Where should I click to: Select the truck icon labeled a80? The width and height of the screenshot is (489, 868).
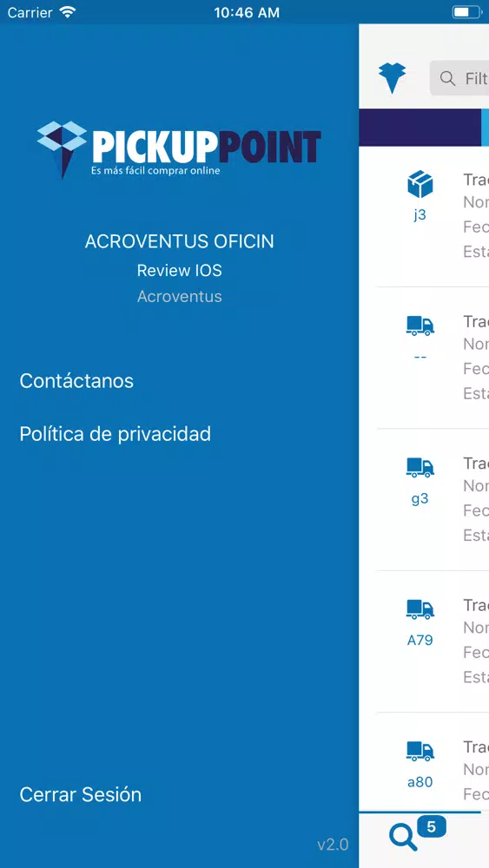click(420, 751)
